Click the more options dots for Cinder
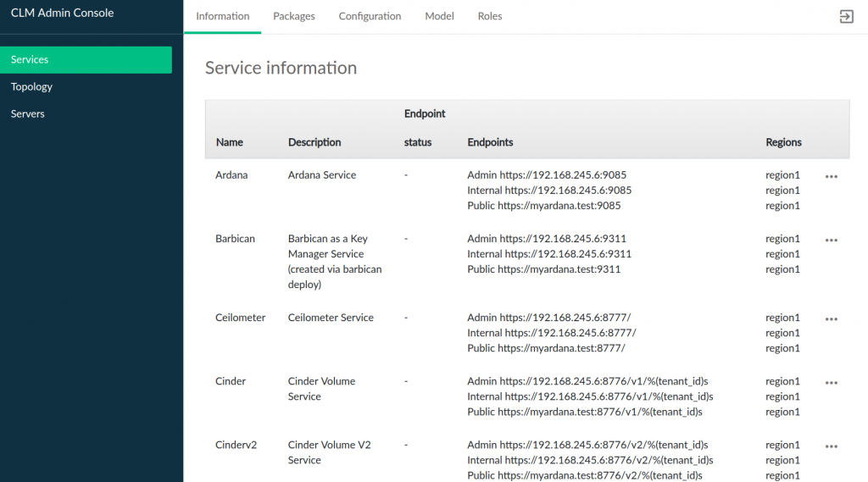This screenshot has height=482, width=868. point(831,383)
